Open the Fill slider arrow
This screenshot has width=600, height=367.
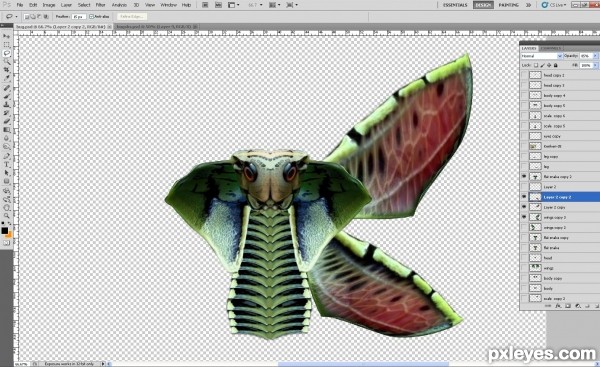click(595, 65)
